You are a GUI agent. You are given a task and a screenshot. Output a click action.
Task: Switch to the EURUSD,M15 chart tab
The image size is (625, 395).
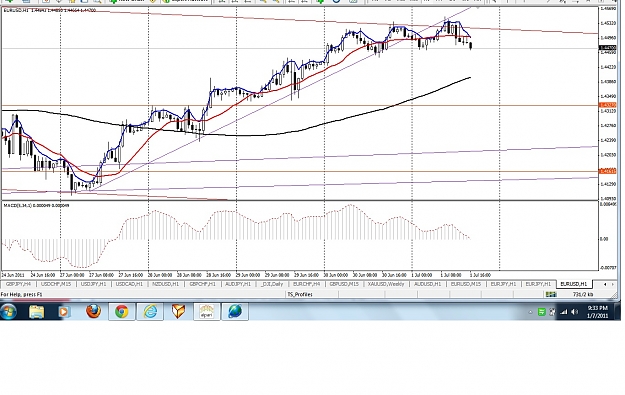click(465, 284)
